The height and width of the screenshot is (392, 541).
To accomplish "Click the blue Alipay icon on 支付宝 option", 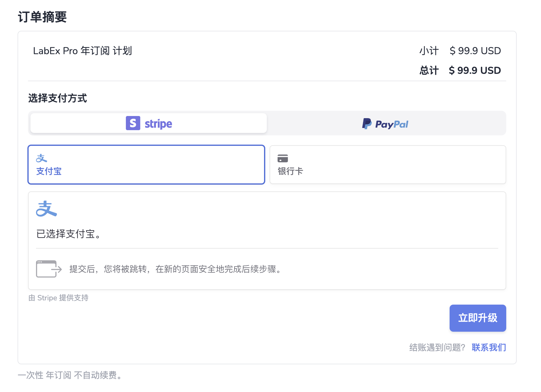I will 42,158.
